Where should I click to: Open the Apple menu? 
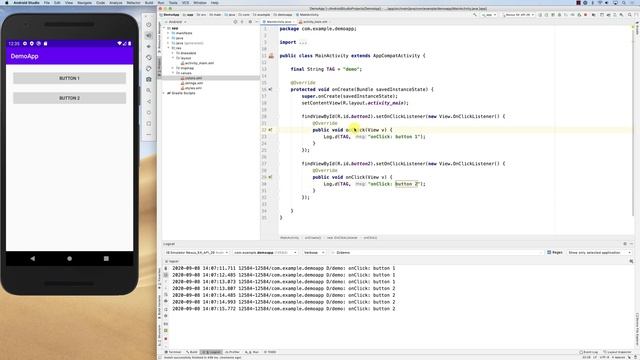tap(7, 2)
